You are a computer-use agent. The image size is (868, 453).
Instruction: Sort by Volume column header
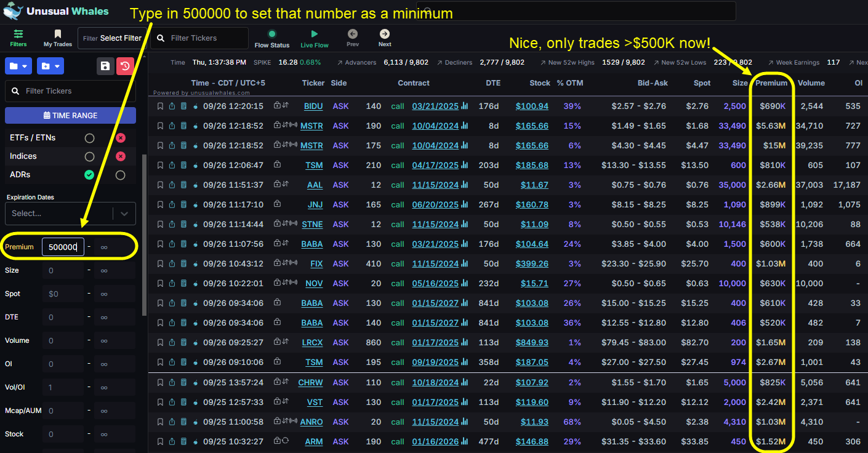[811, 83]
